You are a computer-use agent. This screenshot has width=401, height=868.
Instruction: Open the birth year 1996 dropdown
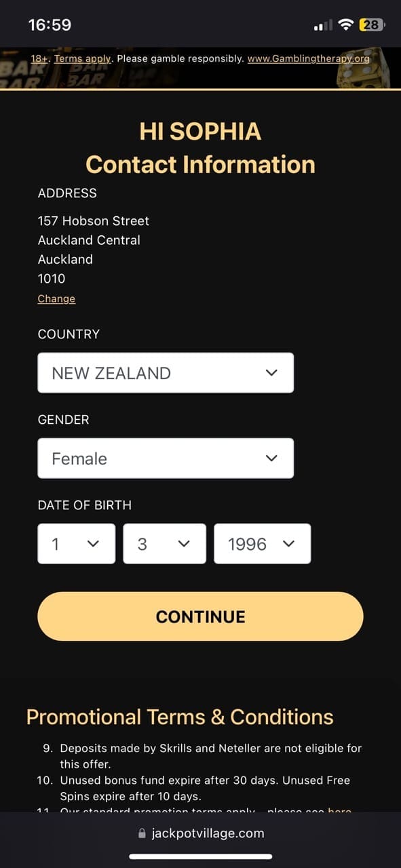tap(262, 544)
